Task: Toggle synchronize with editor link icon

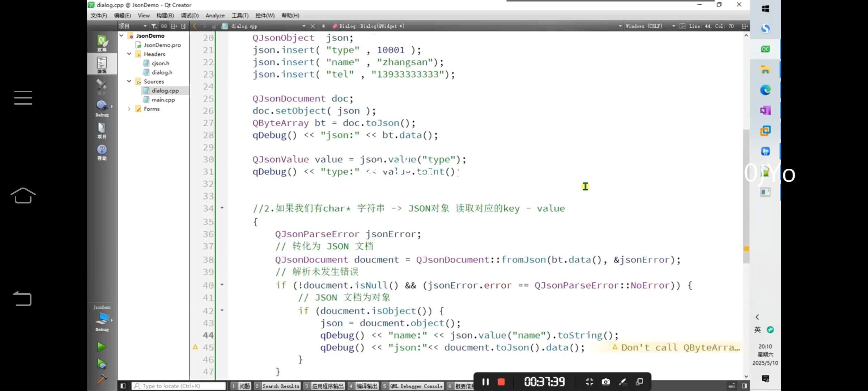Action: [164, 26]
